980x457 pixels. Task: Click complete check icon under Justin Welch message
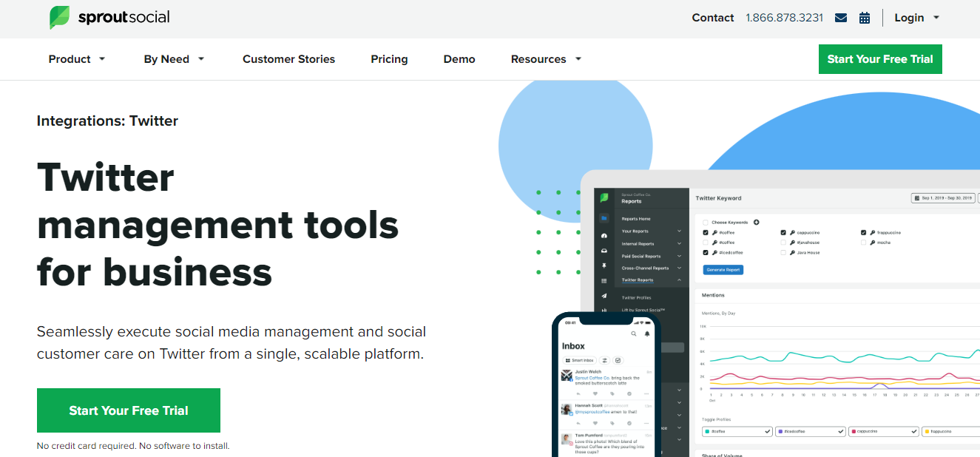(x=629, y=393)
